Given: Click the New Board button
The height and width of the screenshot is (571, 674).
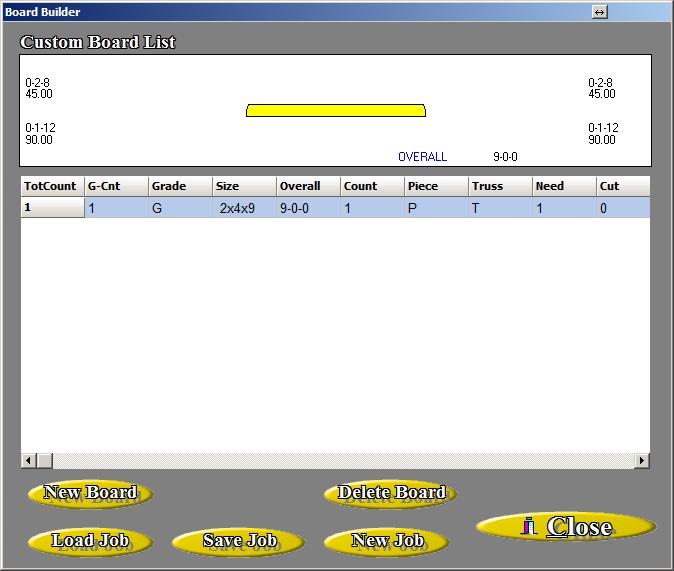Looking at the screenshot, I should tap(90, 493).
